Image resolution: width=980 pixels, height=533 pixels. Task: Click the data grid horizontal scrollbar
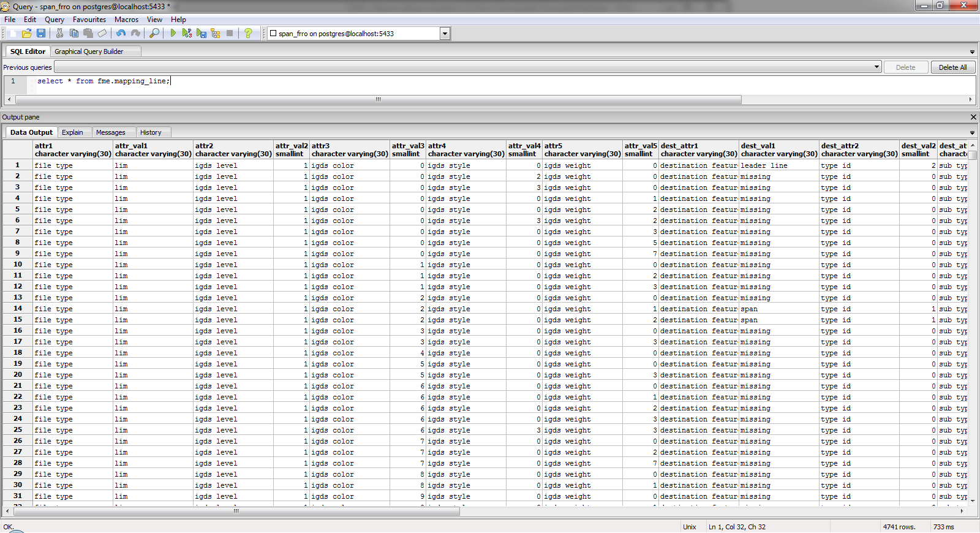point(236,511)
